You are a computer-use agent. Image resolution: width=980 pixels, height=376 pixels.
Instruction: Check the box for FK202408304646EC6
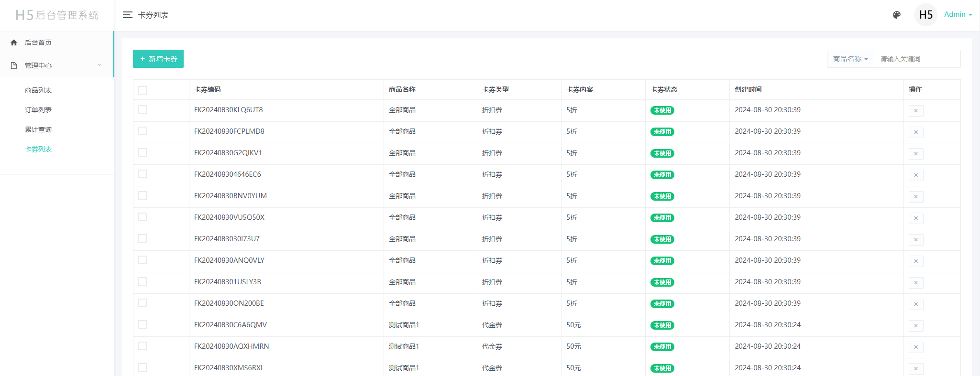pos(143,174)
